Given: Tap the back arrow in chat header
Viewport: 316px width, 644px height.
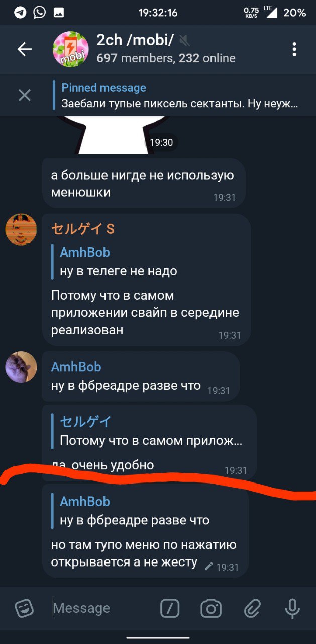Looking at the screenshot, I should [x=25, y=49].
